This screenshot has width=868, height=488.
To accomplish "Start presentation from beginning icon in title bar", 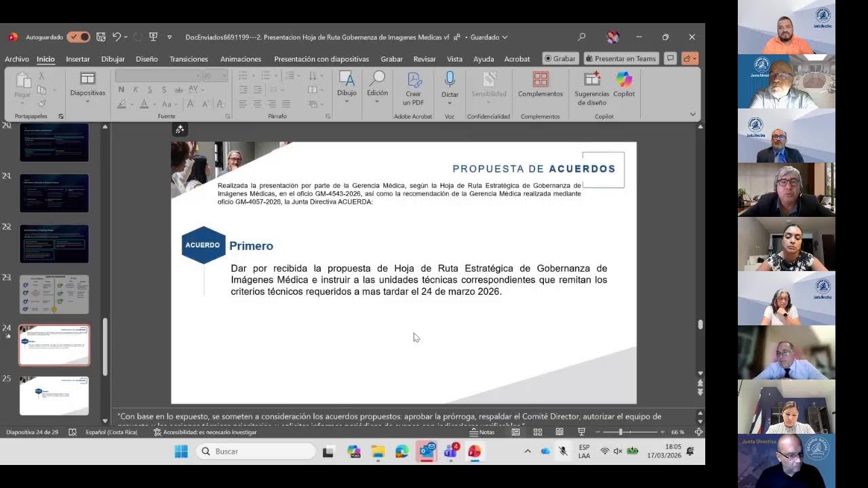I will coord(153,37).
